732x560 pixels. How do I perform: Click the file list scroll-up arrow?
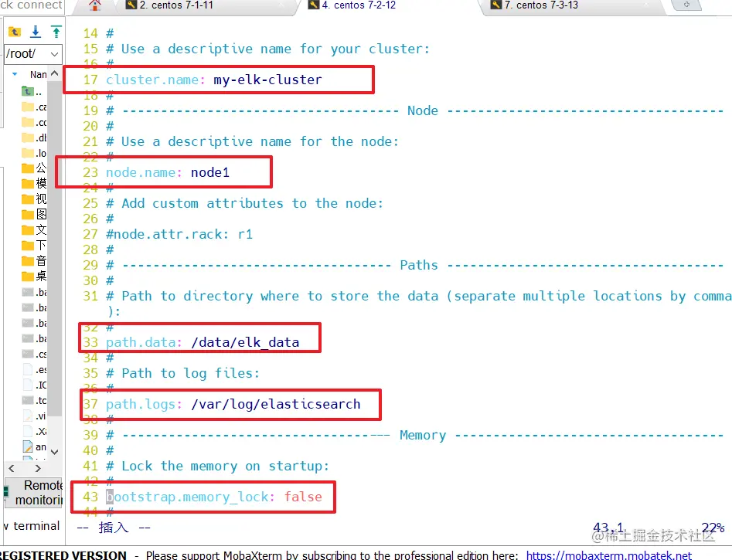pyautogui.click(x=55, y=73)
